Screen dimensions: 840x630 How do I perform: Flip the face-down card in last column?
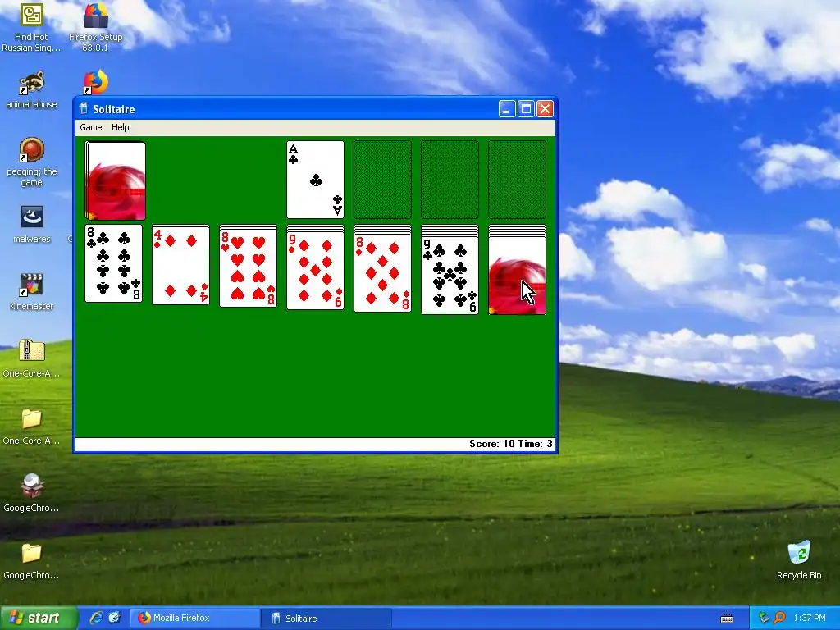pos(517,276)
